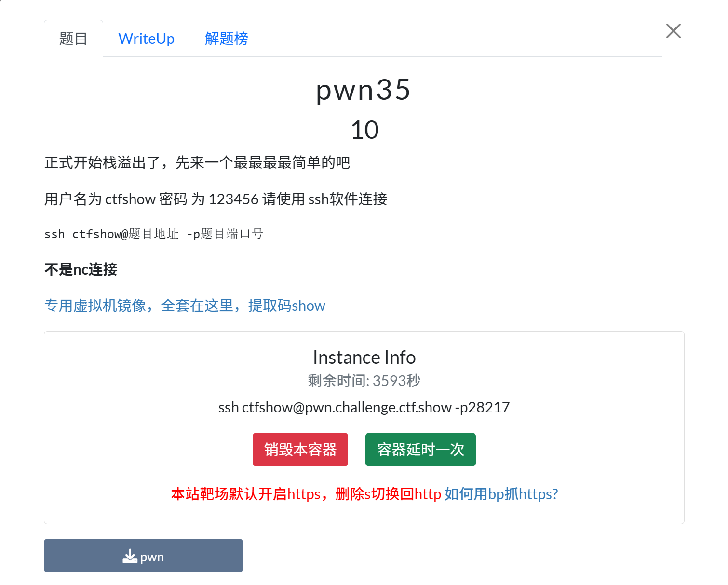Click the bold 不是nc连接 text
The width and height of the screenshot is (728, 585).
point(81,269)
